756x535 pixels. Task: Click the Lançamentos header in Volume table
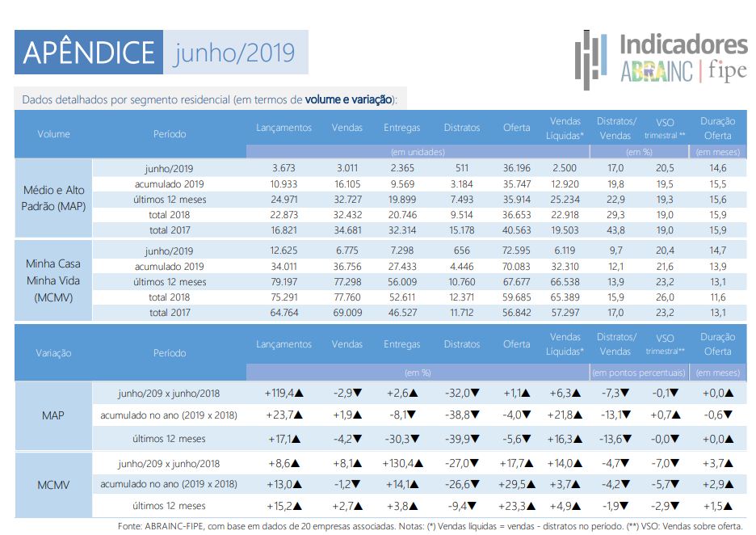(x=283, y=128)
